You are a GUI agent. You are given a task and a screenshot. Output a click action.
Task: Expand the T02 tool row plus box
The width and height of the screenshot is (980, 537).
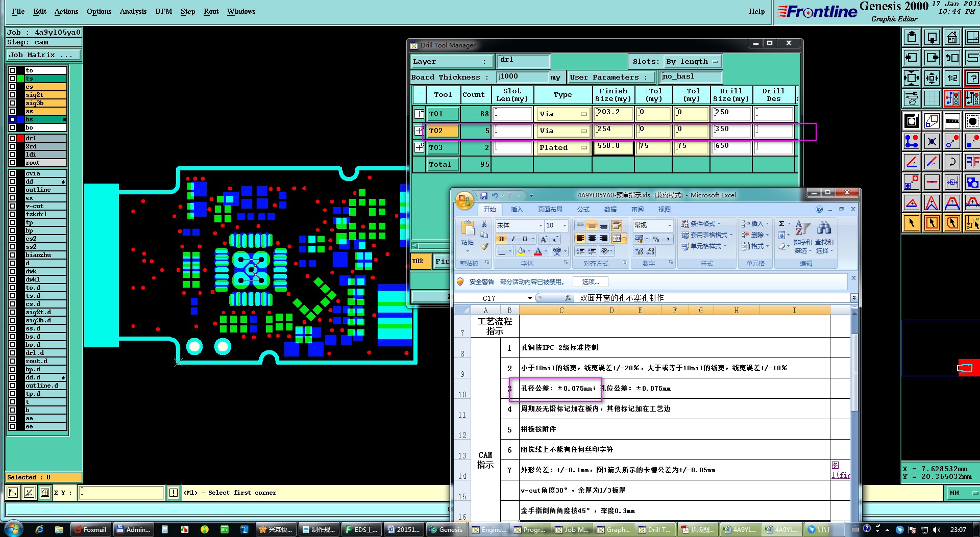[x=419, y=131]
